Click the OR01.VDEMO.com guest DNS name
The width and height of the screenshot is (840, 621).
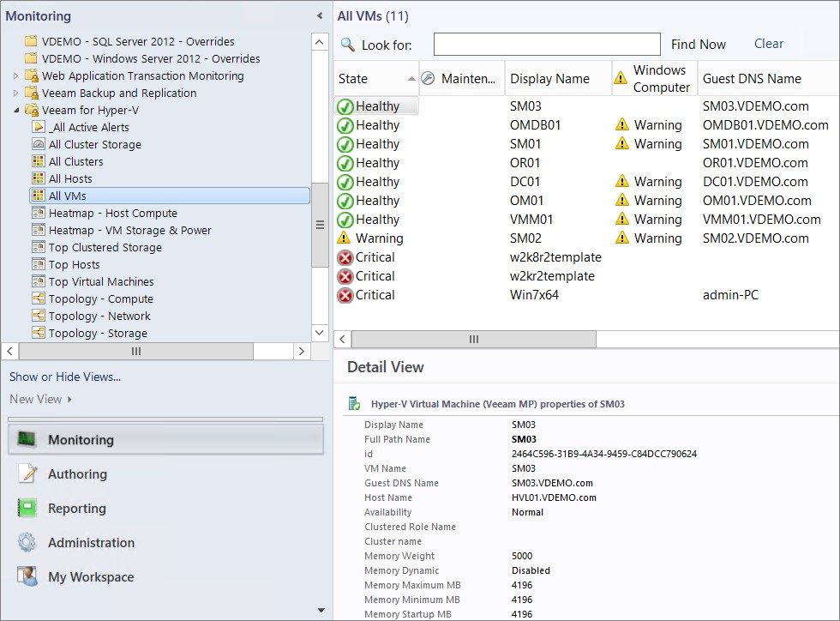pos(755,163)
